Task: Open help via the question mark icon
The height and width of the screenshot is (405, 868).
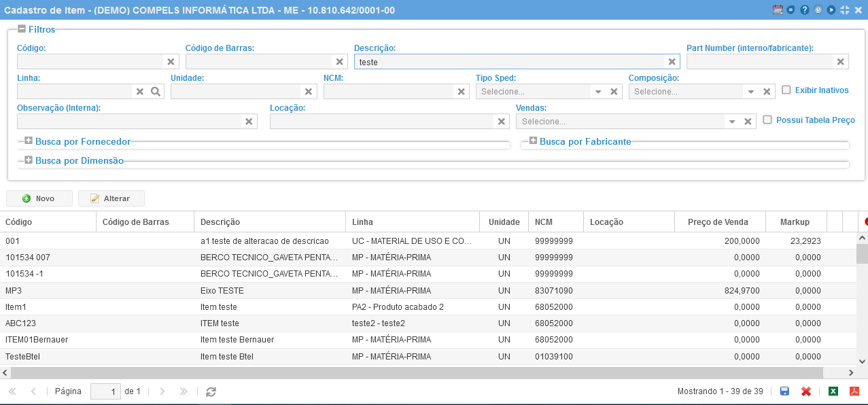Action: (x=805, y=10)
